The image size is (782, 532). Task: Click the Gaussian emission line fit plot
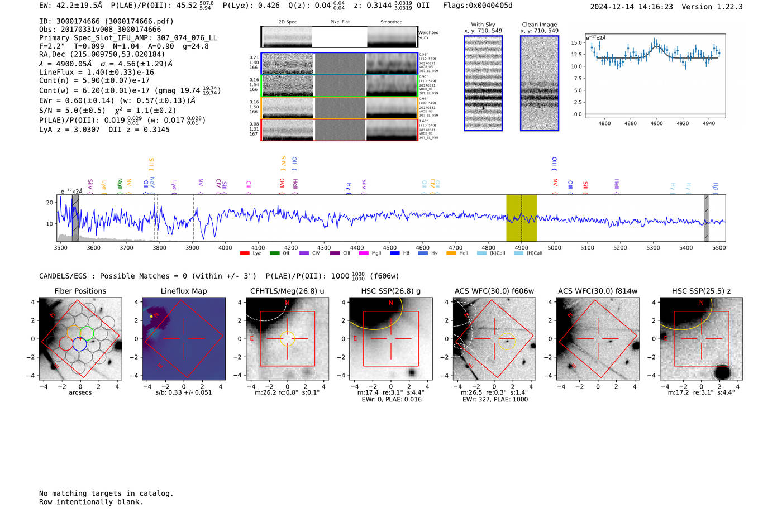click(655, 76)
